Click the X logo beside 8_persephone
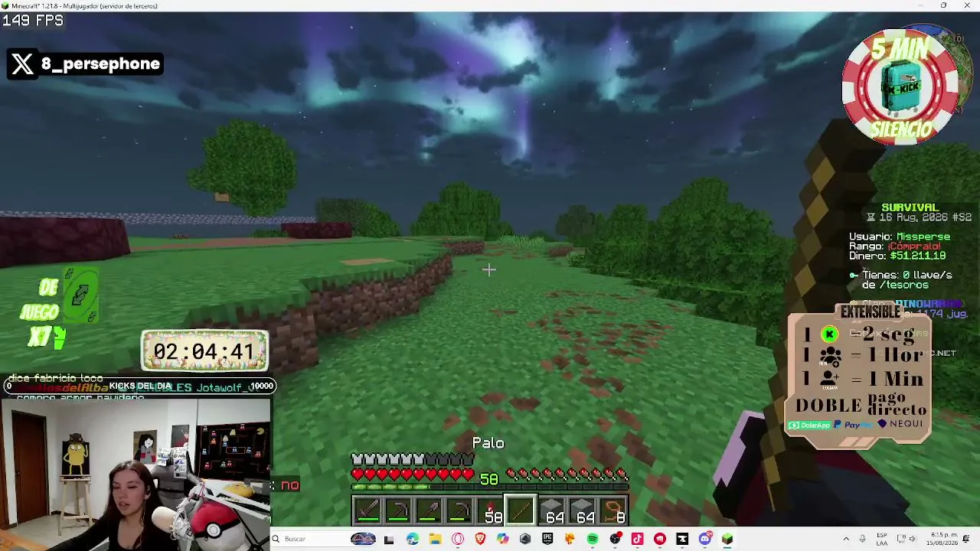Image resolution: width=980 pixels, height=551 pixels. tap(23, 64)
